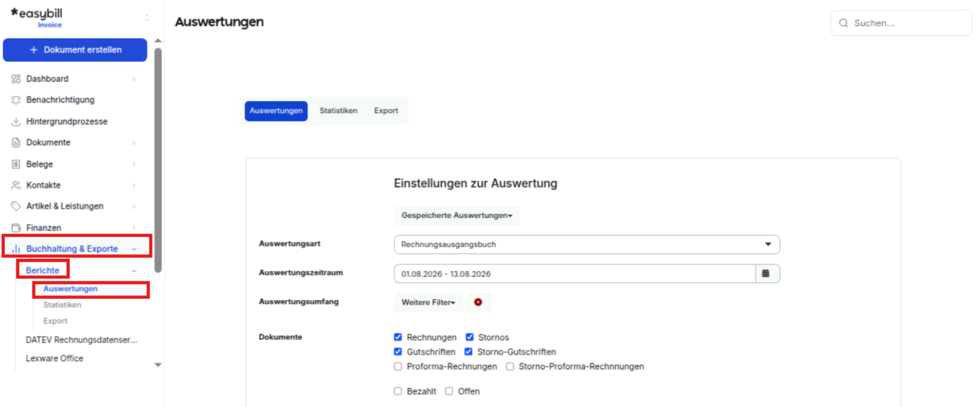Viewport: 980px width, 407px height.
Task: Click the plus icon in Dokument erstellen
Action: click(33, 50)
